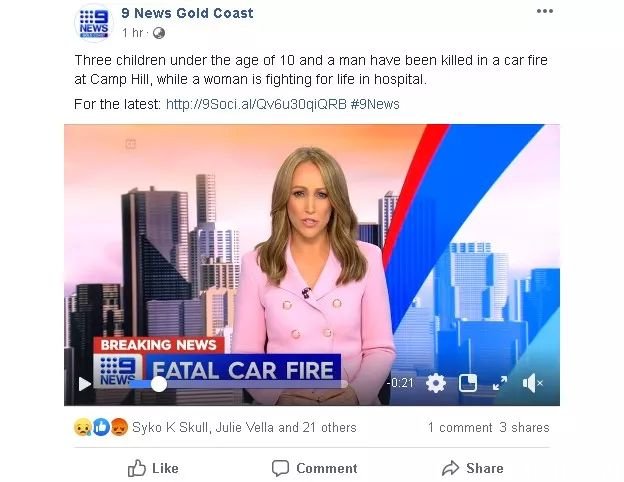Image resolution: width=624 pixels, height=482 pixels.
Task: Open the 9 News Gold Coast page name
Action: coord(187,13)
